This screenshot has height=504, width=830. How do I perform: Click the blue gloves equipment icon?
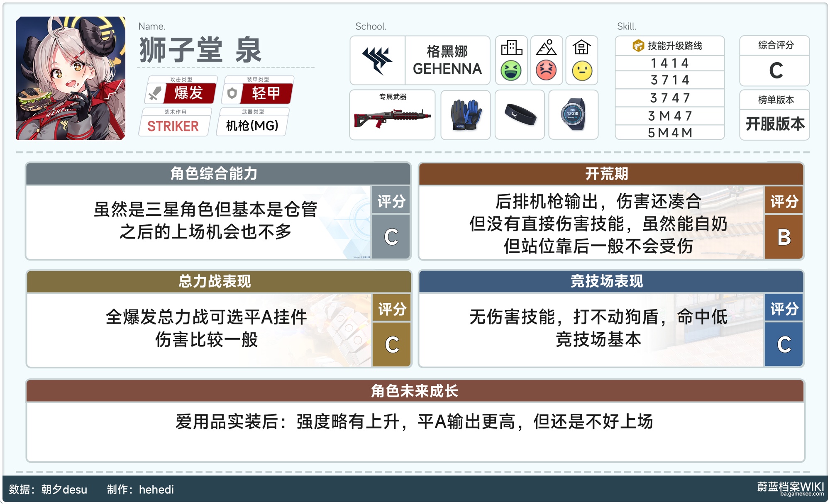point(466,115)
